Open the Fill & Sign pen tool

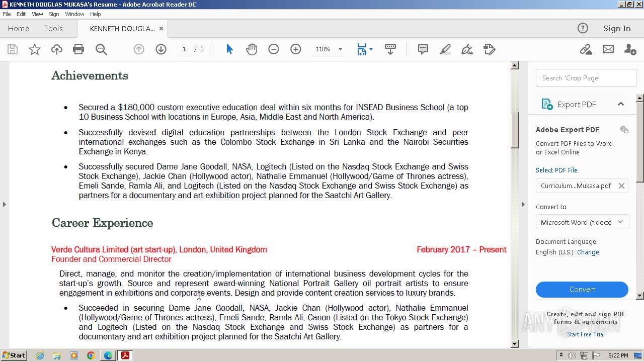(x=467, y=49)
